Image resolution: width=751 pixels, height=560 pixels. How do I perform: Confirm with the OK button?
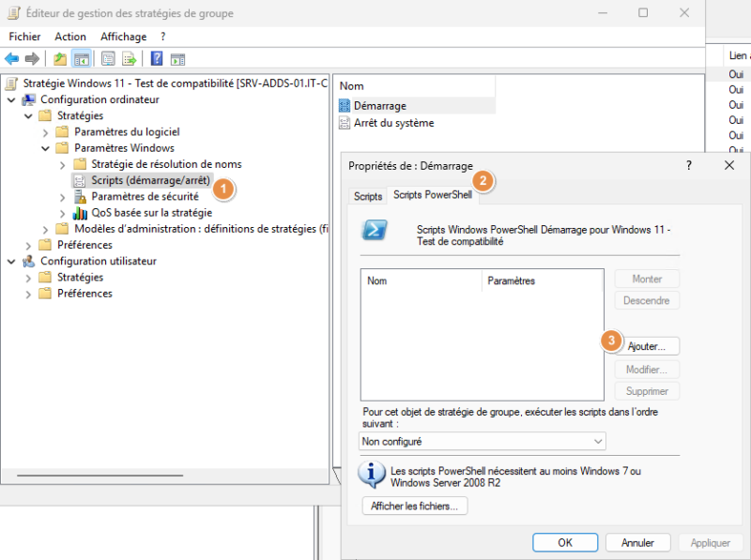pos(565,543)
